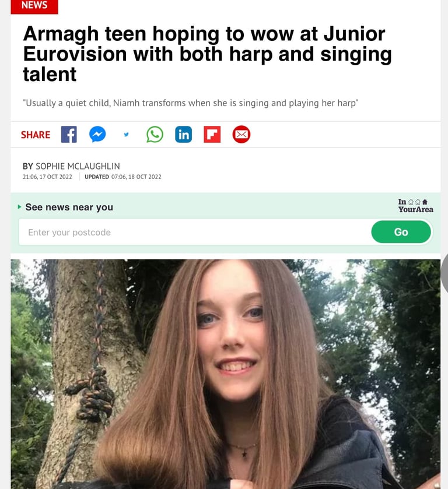
Task: Share on LinkedIn icon
Action: tap(184, 135)
